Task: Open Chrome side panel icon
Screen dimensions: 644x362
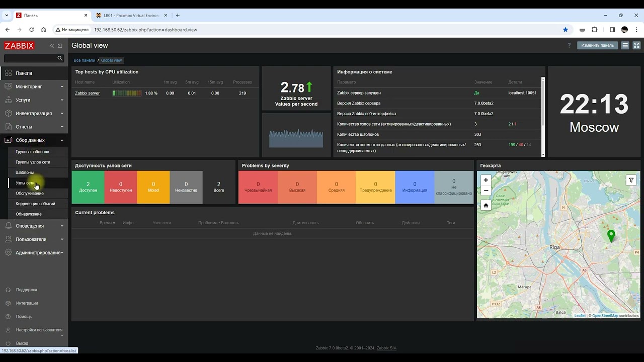Action: tap(612, 30)
